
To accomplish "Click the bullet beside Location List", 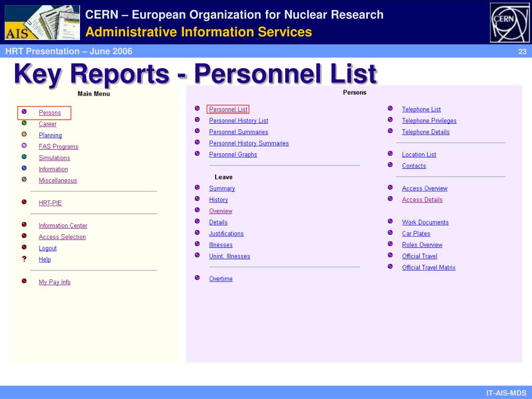I will coord(390,153).
